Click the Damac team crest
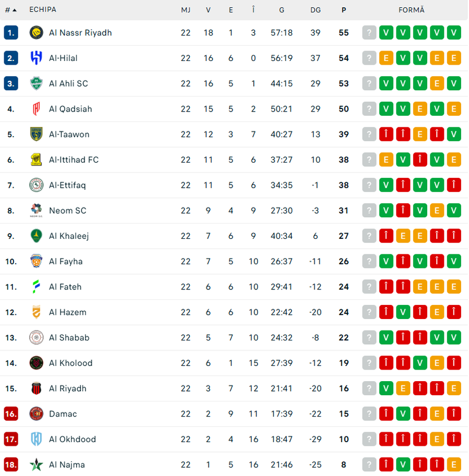This screenshot has width=469, height=476. pyautogui.click(x=36, y=414)
